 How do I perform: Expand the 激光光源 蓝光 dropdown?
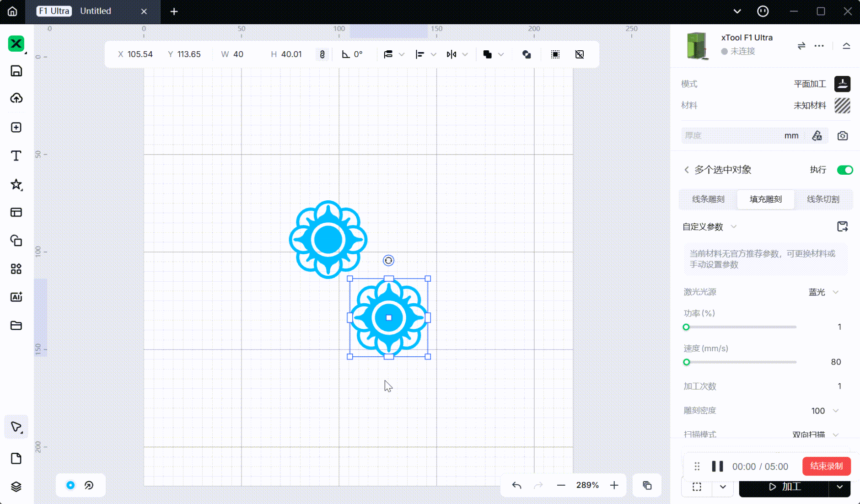[x=823, y=292]
